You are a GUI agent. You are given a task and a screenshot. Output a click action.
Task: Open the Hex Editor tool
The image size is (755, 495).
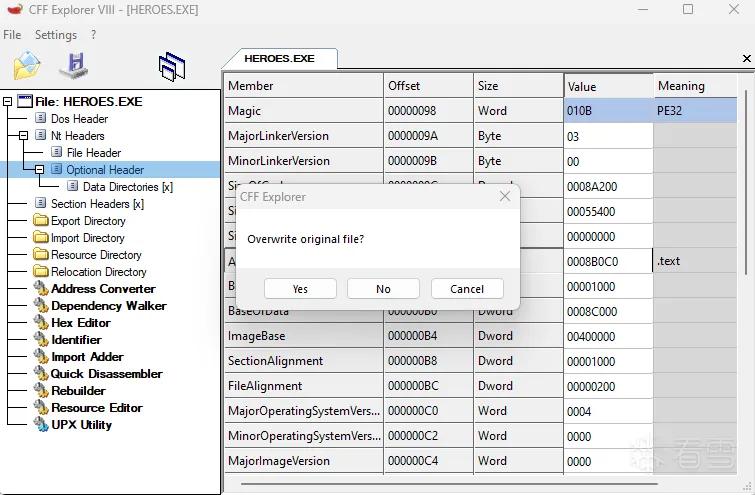point(81,323)
